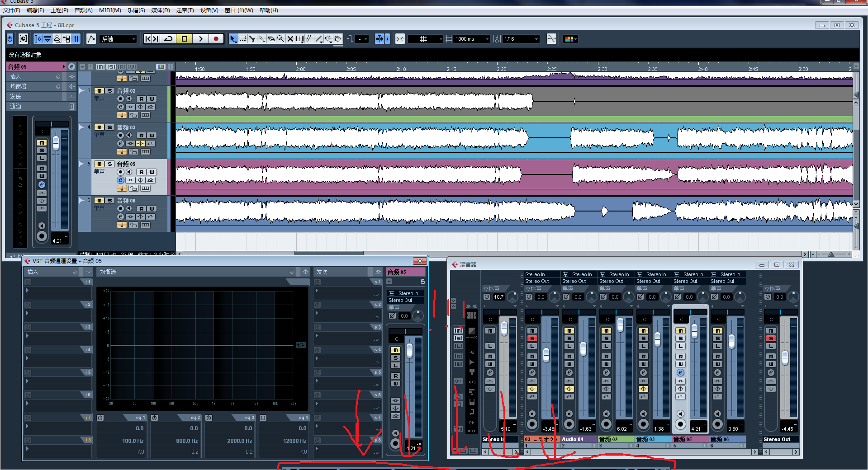The image size is (868, 470).
Task: Open the 编辑(E) menu
Action: (x=35, y=10)
